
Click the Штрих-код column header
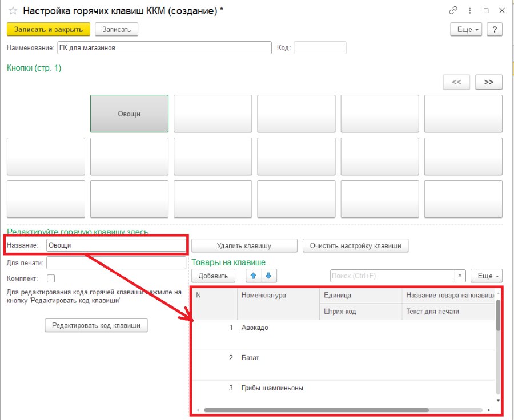point(360,312)
